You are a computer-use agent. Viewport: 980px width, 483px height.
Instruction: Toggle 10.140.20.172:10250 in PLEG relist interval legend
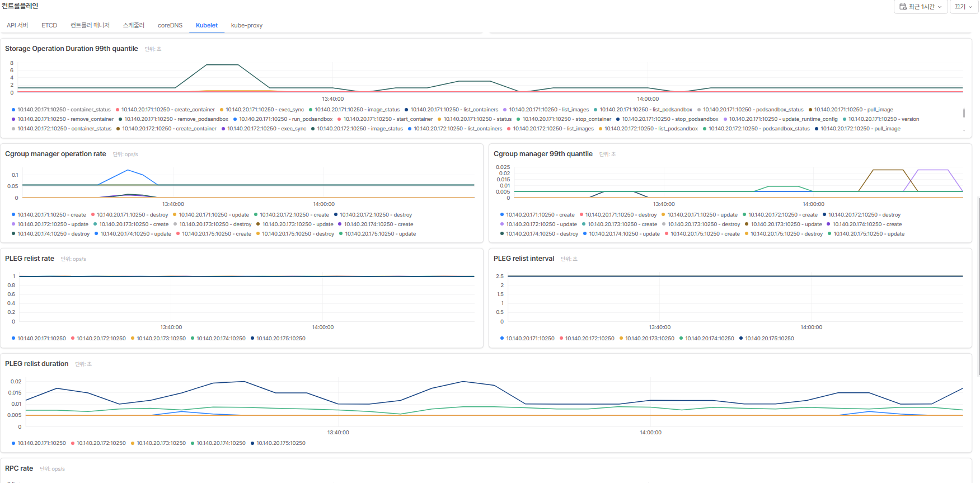tap(587, 339)
